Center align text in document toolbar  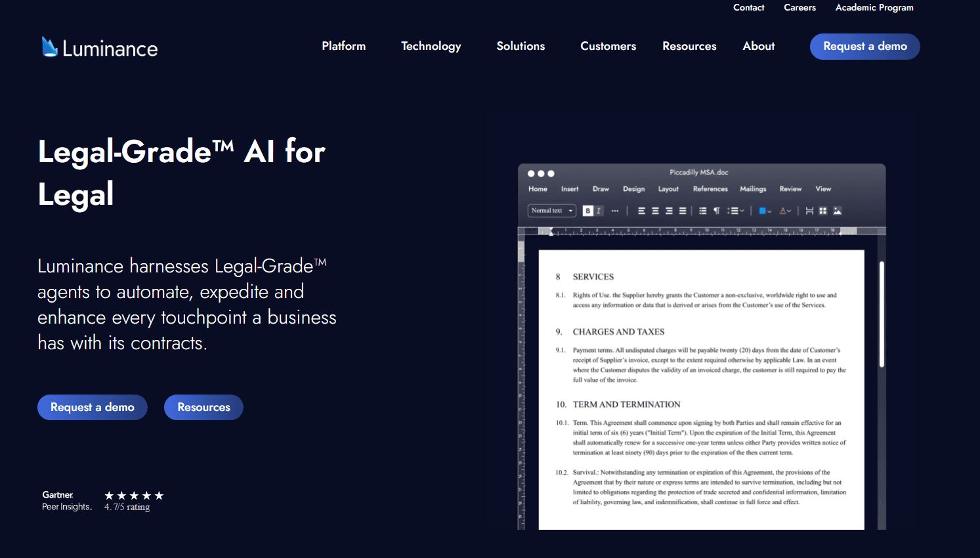click(655, 211)
